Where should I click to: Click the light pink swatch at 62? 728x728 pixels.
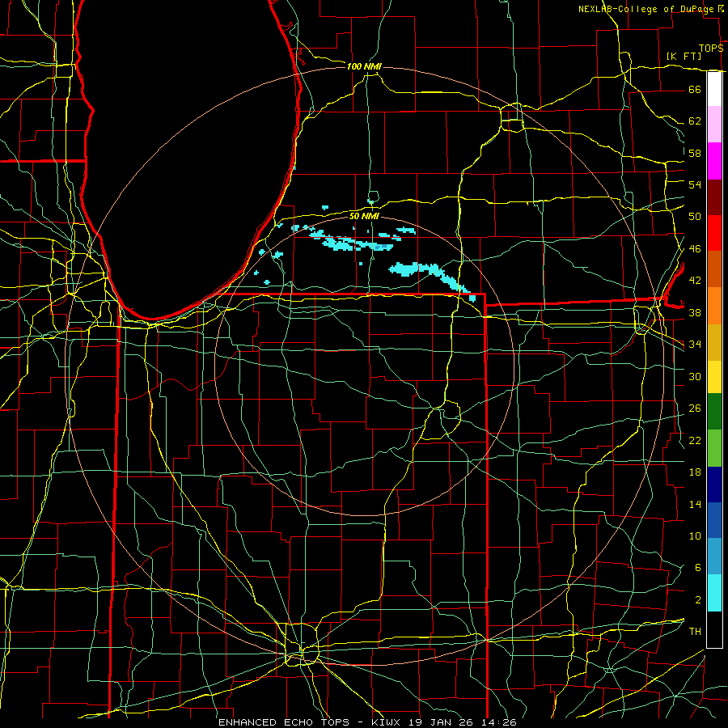coord(714,124)
